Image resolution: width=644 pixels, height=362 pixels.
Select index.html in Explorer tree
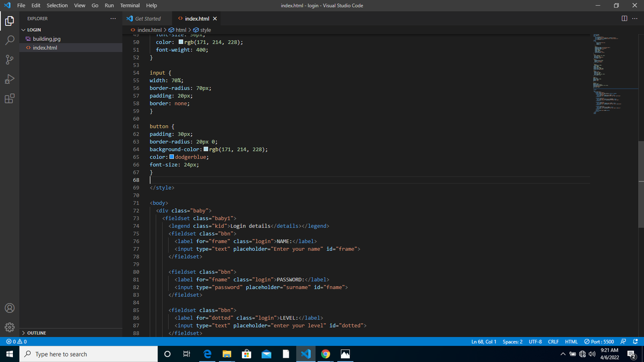tap(45, 48)
